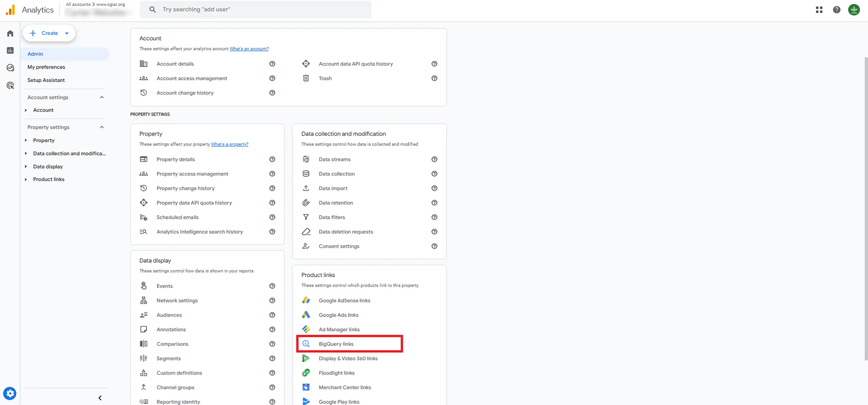868x405 pixels.
Task: Click the BigQuery links magnifier icon
Action: point(306,344)
